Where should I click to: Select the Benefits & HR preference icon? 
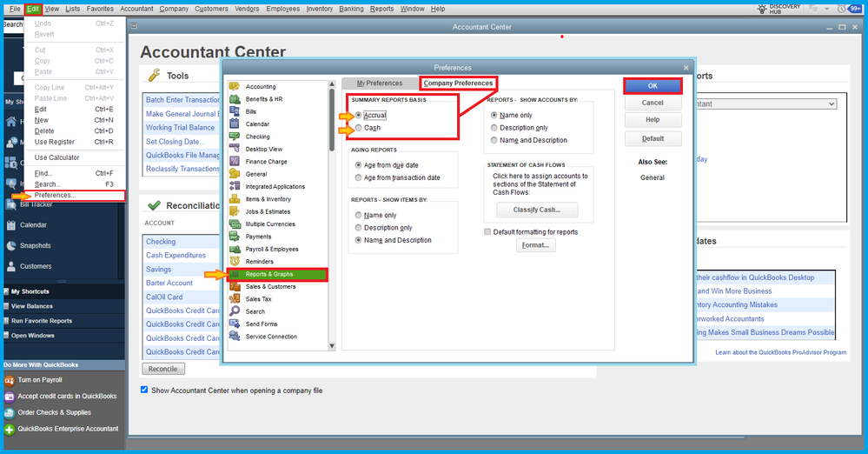coord(235,98)
